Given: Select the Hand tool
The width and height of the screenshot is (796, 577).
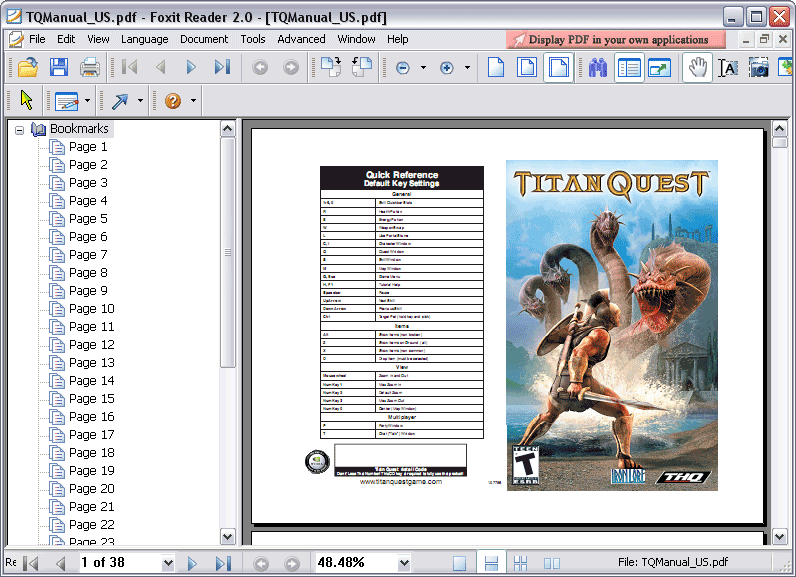Looking at the screenshot, I should tap(698, 68).
